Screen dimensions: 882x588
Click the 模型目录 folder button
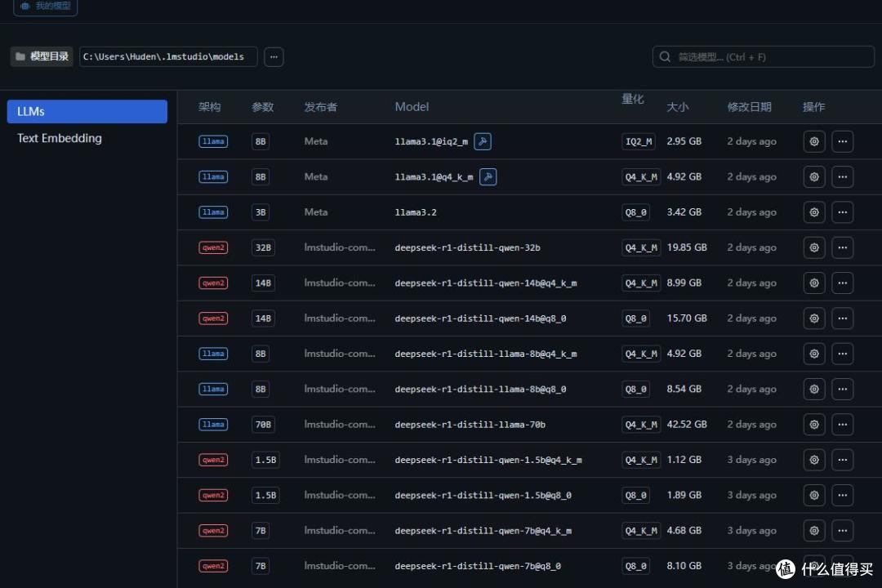point(42,57)
